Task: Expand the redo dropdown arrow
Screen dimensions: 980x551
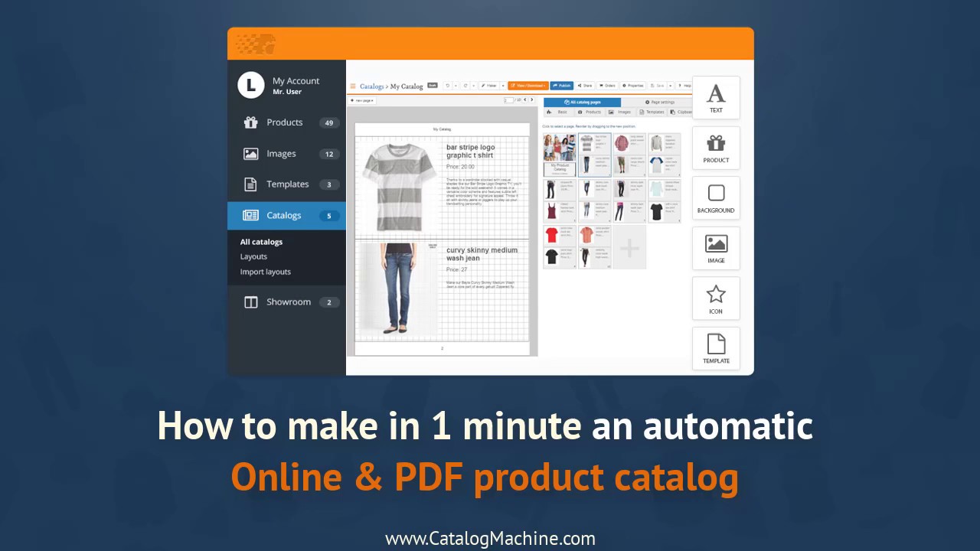Action: tap(474, 86)
